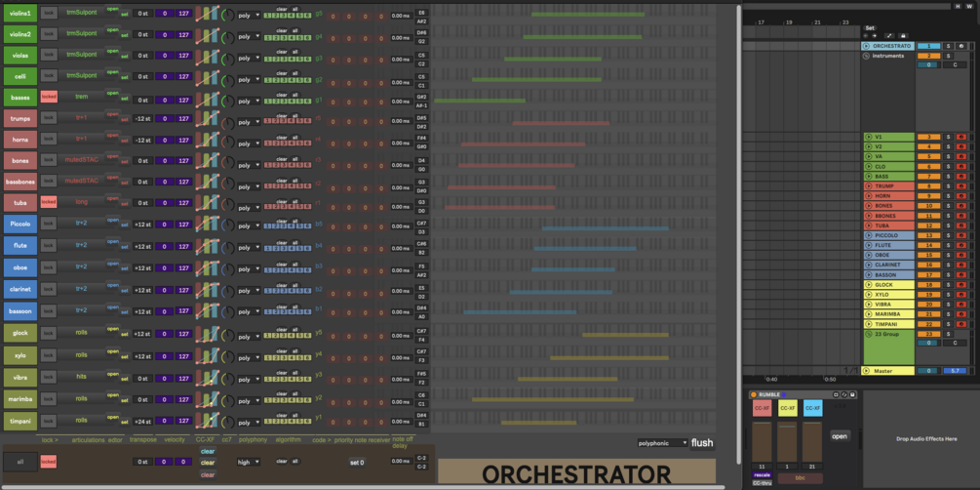
Task: Toggle lock for violins1 row
Action: (x=49, y=13)
